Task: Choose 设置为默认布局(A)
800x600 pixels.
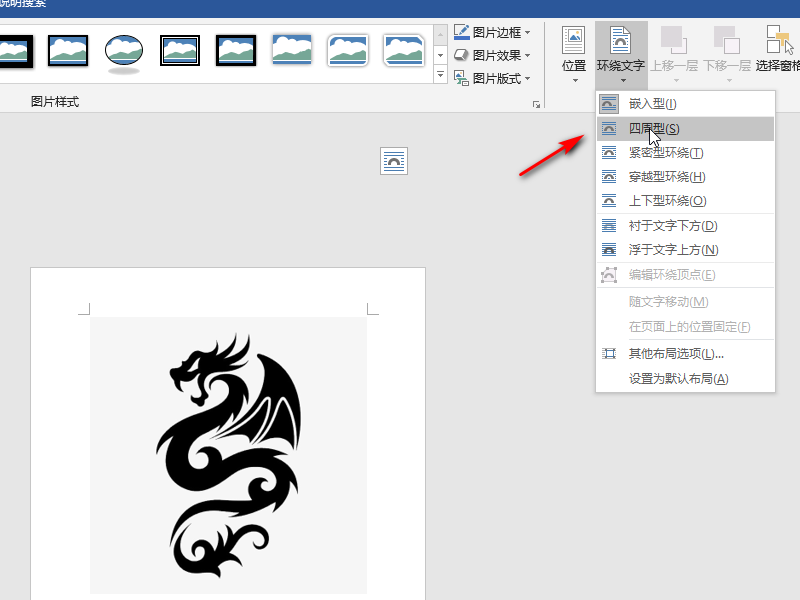Action: [x=686, y=379]
